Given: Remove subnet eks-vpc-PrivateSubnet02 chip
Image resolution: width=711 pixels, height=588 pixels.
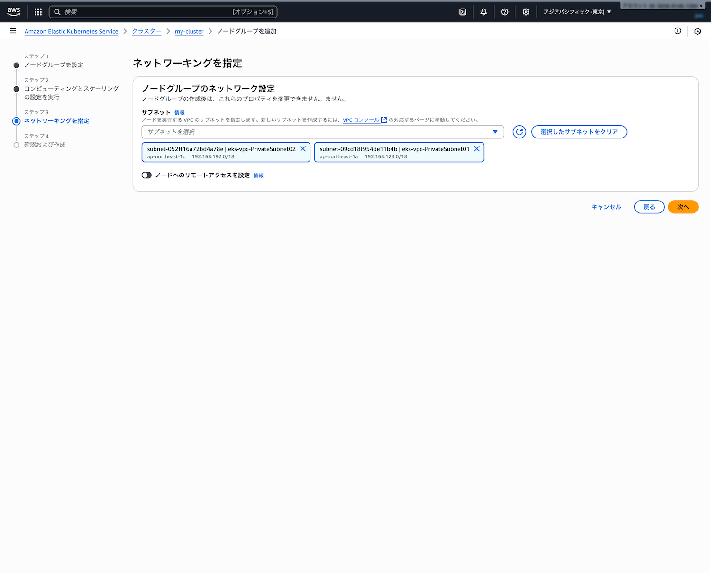Looking at the screenshot, I should (303, 149).
